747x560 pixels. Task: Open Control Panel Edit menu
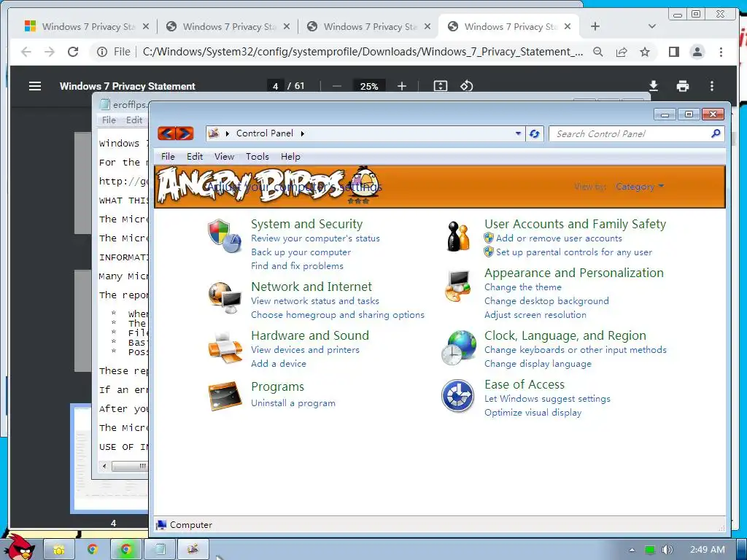[194, 157]
